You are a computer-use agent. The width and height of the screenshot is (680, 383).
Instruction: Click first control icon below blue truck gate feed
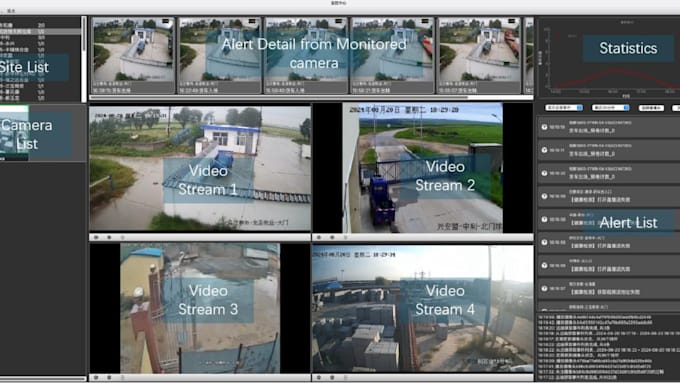(319, 237)
